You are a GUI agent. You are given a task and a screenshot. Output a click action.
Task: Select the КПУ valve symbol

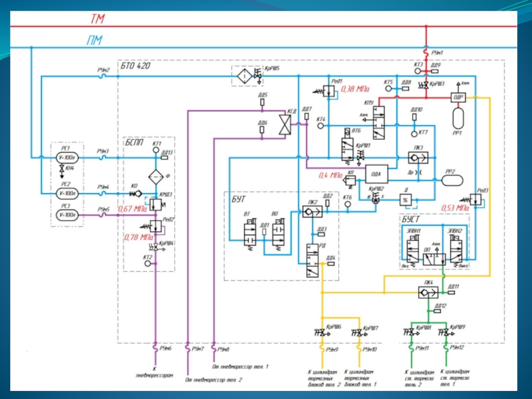[x=379, y=123]
